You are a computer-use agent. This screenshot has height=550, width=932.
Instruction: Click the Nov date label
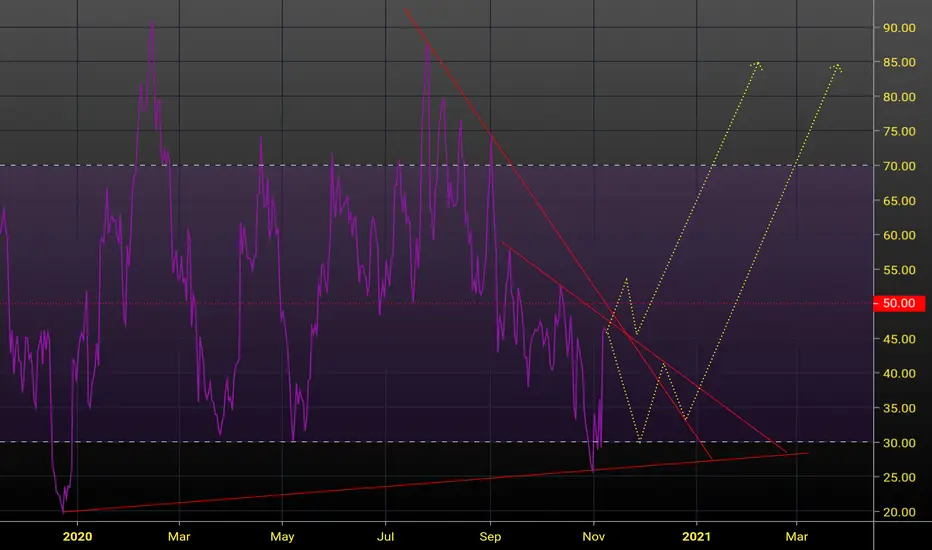(593, 536)
